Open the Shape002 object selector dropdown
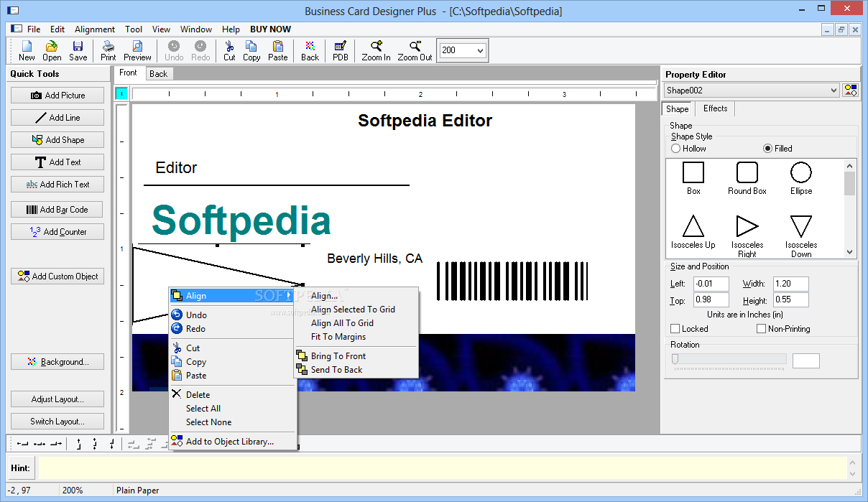Viewport: 868px width, 502px height. click(834, 90)
